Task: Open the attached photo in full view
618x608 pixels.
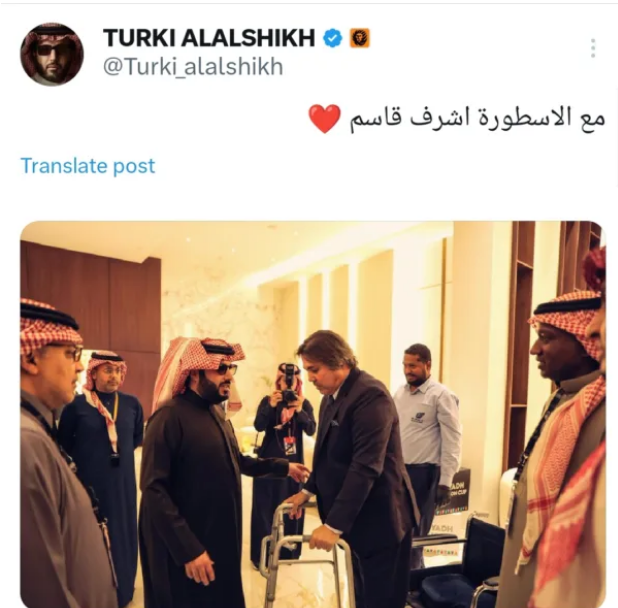Action: 313,414
